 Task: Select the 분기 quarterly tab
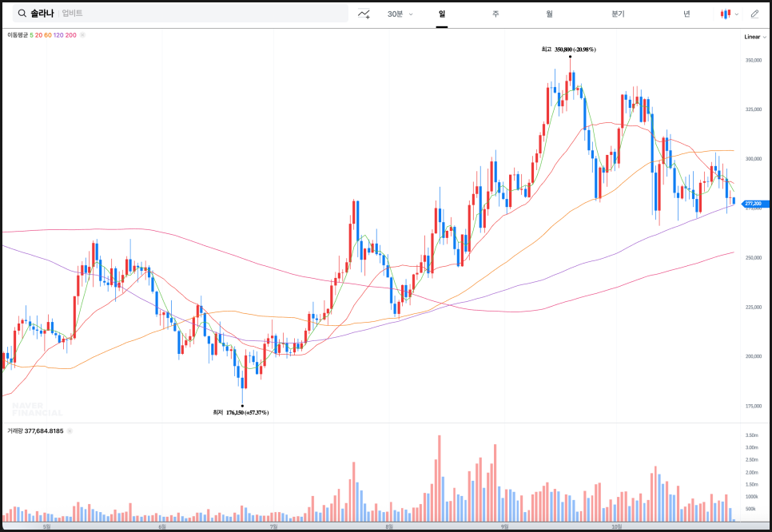click(x=618, y=14)
